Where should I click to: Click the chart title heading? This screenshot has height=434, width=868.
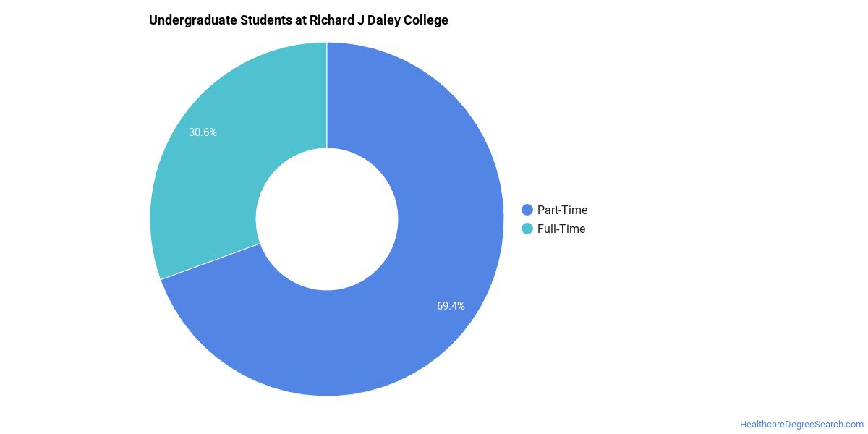pos(299,20)
